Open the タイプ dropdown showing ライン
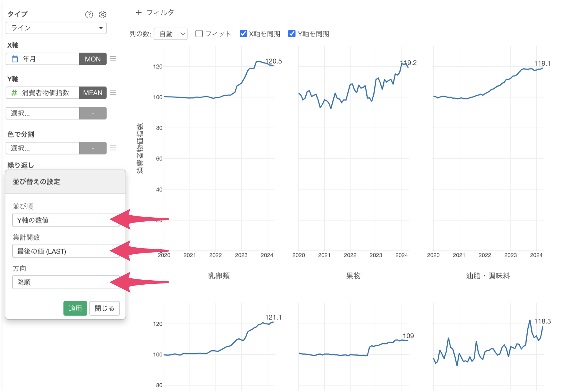The width and height of the screenshot is (588, 392). click(56, 28)
